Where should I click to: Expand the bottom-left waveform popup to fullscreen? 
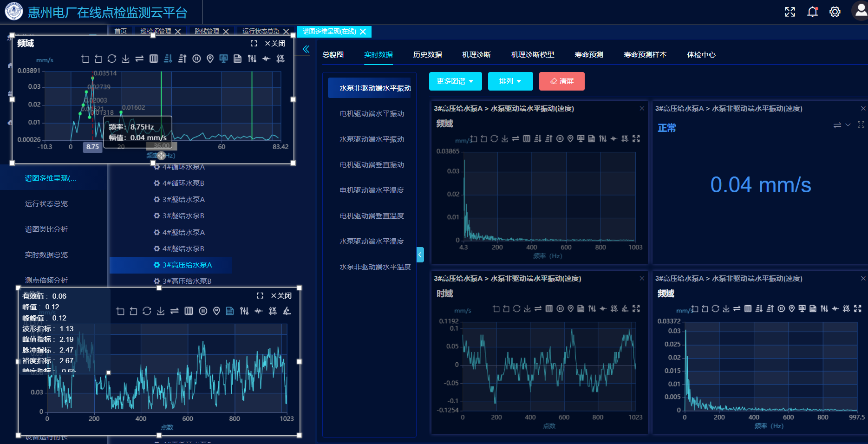coord(260,296)
